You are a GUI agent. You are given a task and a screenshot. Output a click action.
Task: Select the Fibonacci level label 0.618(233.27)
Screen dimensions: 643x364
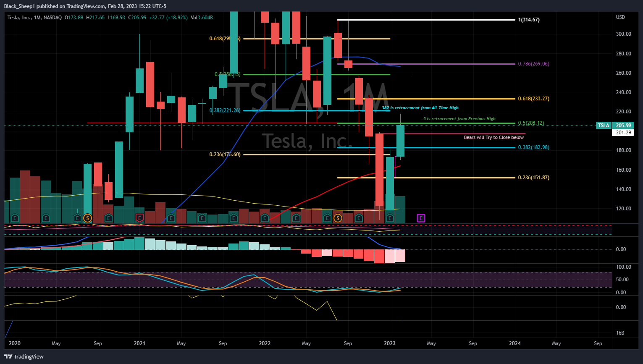click(533, 99)
